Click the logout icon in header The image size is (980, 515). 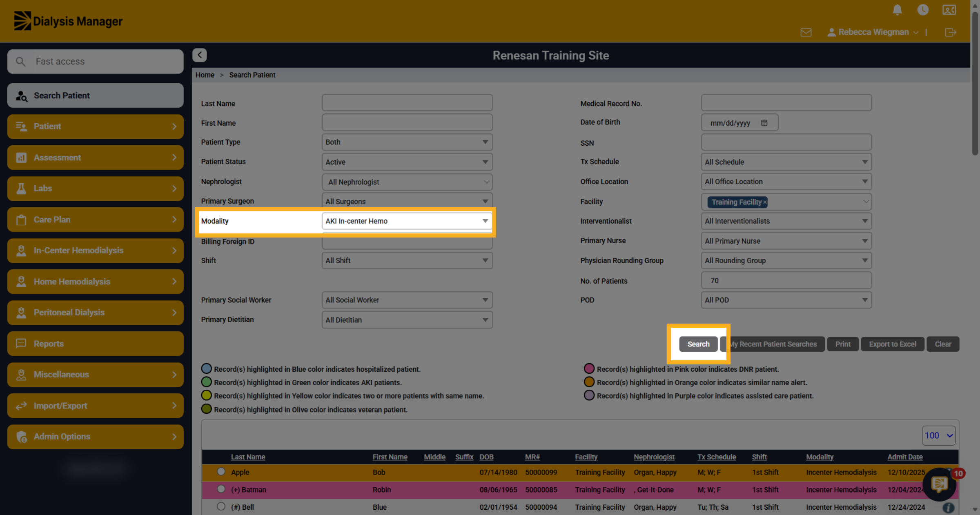(950, 32)
